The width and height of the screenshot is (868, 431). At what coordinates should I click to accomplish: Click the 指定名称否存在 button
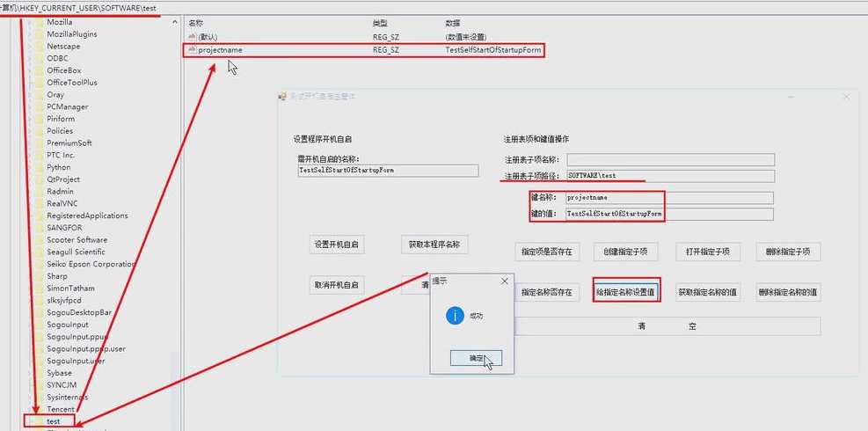[x=546, y=292]
